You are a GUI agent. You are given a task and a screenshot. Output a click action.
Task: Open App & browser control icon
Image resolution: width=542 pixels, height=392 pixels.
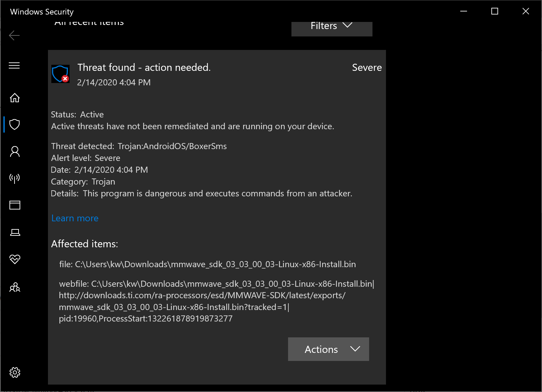[15, 205]
